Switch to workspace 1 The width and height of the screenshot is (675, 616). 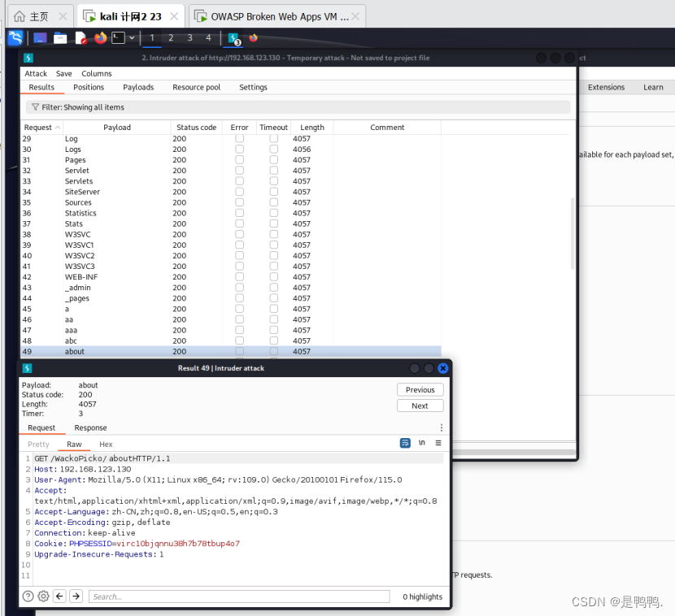pos(151,38)
